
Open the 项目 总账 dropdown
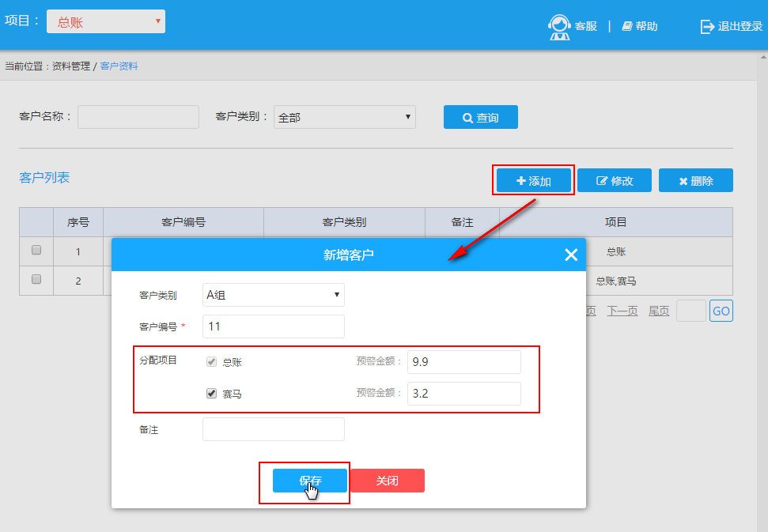click(x=106, y=21)
